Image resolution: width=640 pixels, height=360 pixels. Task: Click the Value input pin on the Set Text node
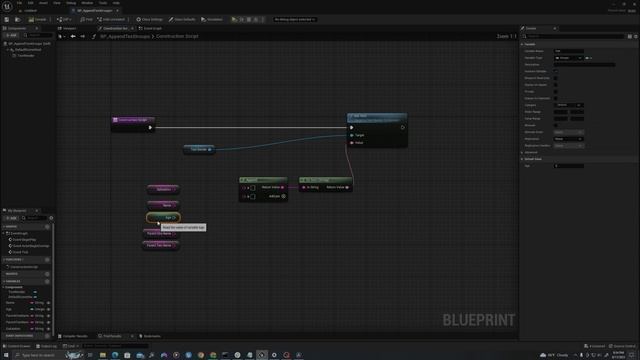pyautogui.click(x=352, y=143)
